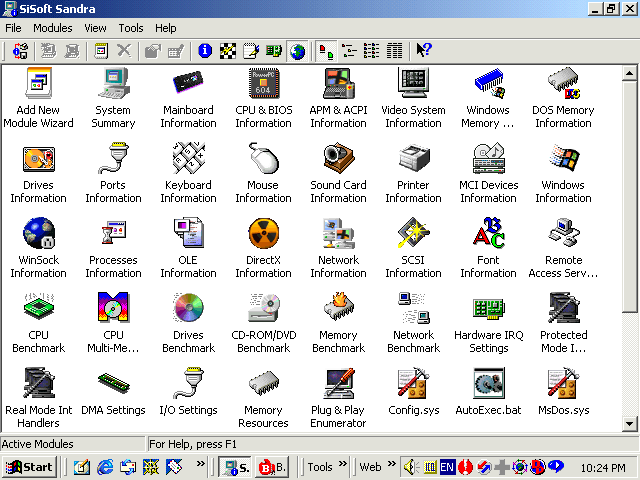The image size is (640, 480).
Task: Run the CPU Benchmark module
Action: point(38,323)
